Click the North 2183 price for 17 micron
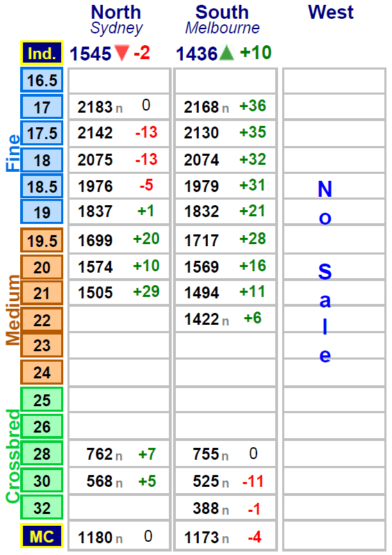This screenshot has width=392, height=555. coord(95,107)
